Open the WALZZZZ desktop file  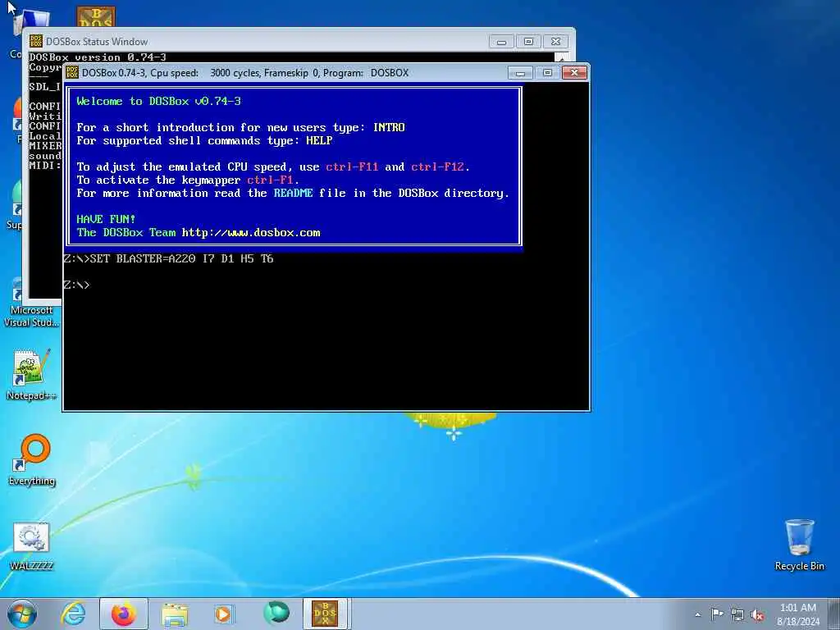pos(31,546)
